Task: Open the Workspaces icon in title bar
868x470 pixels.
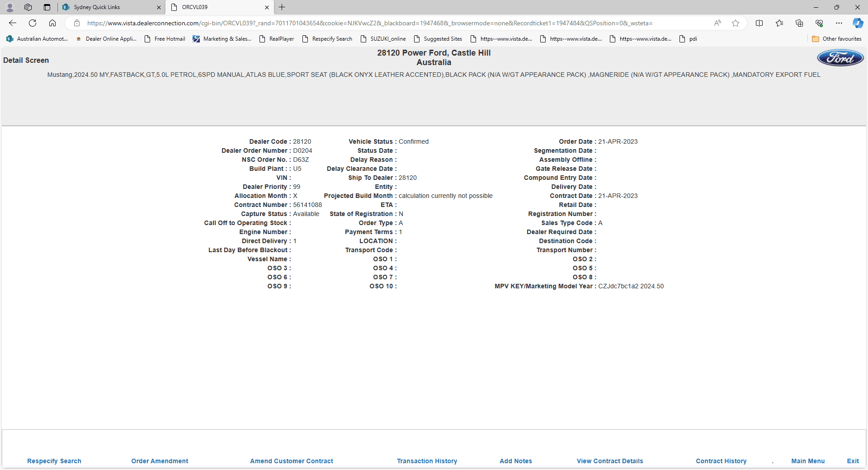Action: [28, 7]
